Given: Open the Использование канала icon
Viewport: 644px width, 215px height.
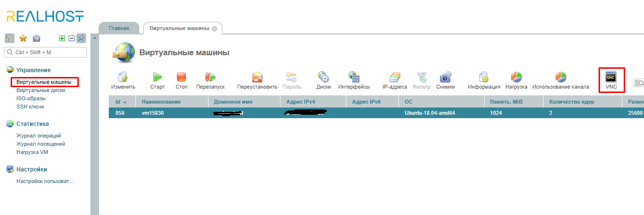Looking at the screenshot, I should pos(560,77).
